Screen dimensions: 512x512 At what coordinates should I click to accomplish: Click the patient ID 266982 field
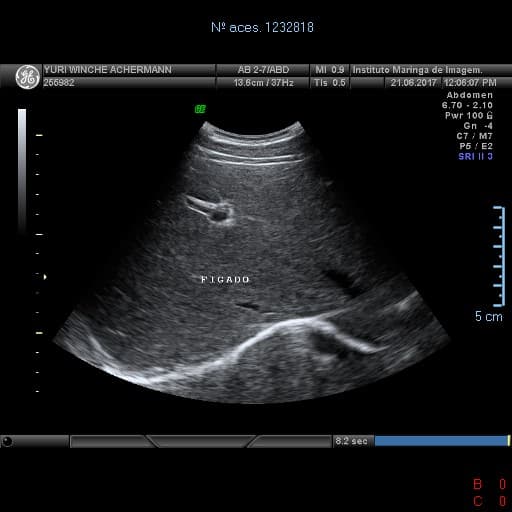coord(59,83)
